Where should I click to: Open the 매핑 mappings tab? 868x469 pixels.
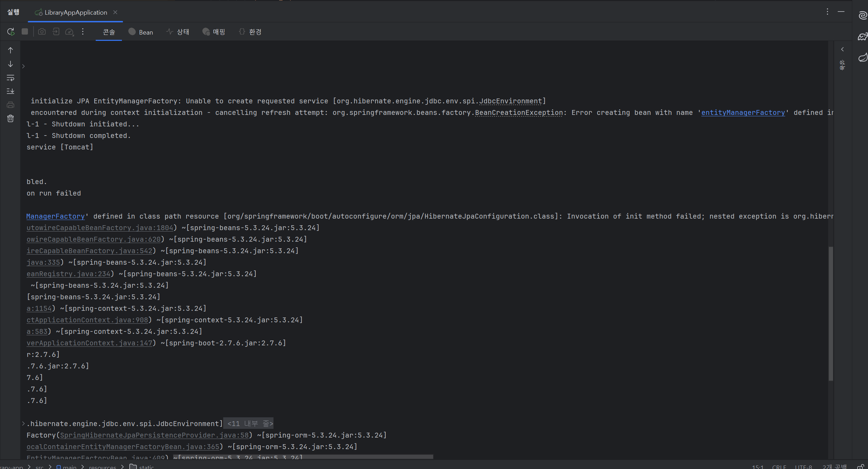[x=214, y=32]
